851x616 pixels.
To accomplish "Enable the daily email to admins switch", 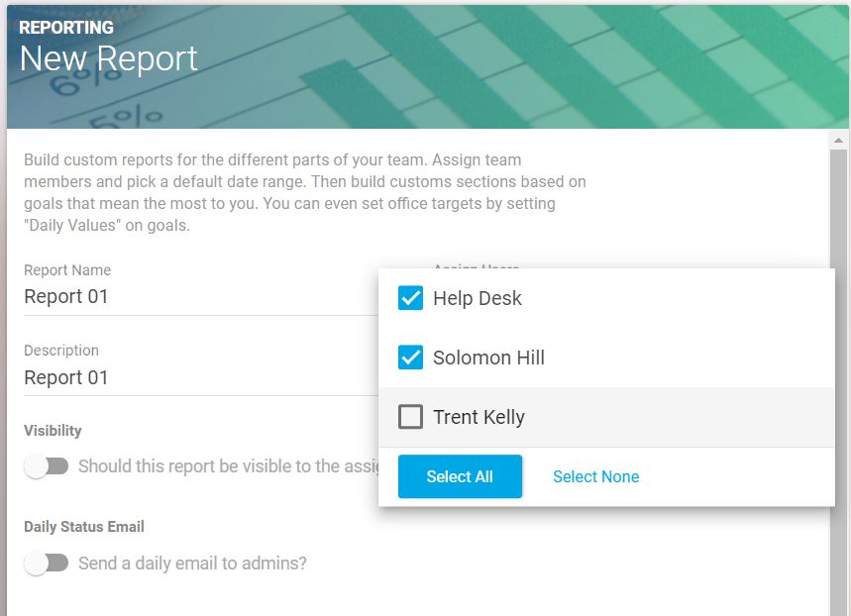I will [47, 564].
